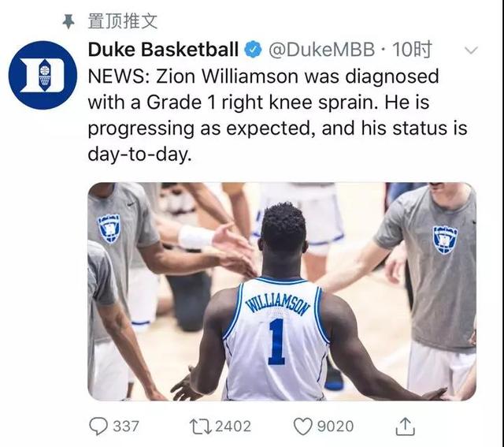504x447 pixels.
Task: Click the 9020 likes count
Action: [335, 427]
